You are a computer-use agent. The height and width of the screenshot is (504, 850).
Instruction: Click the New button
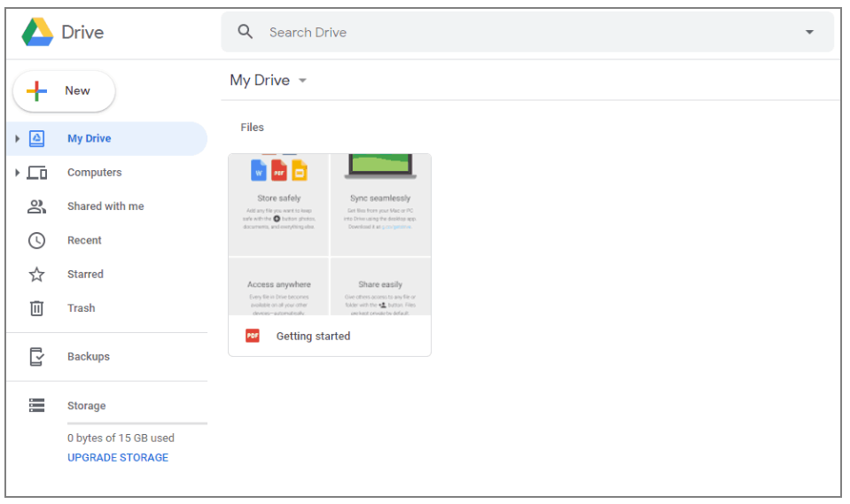(x=64, y=91)
